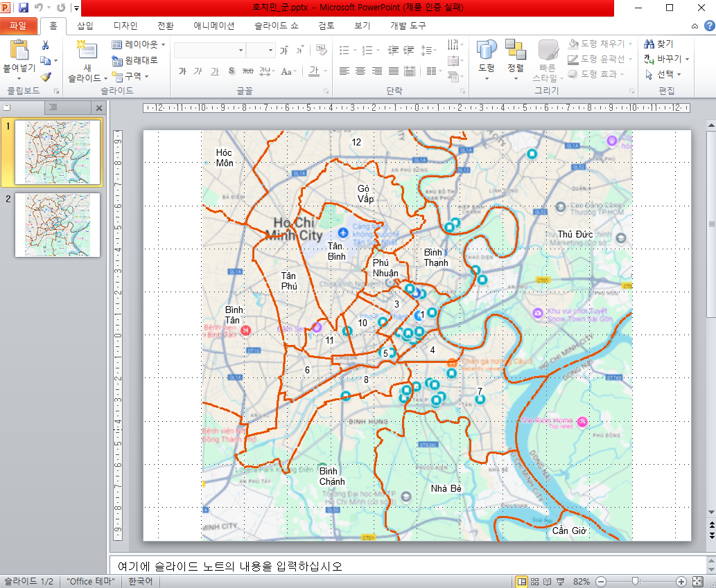Image resolution: width=716 pixels, height=588 pixels.
Task: Click the Find (찾기) button
Action: 658,44
